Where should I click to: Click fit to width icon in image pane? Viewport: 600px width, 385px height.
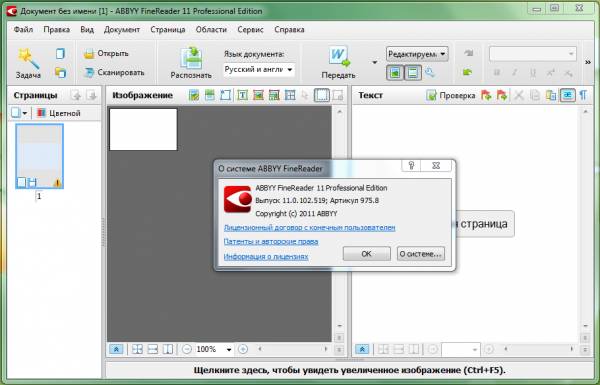coord(153,349)
